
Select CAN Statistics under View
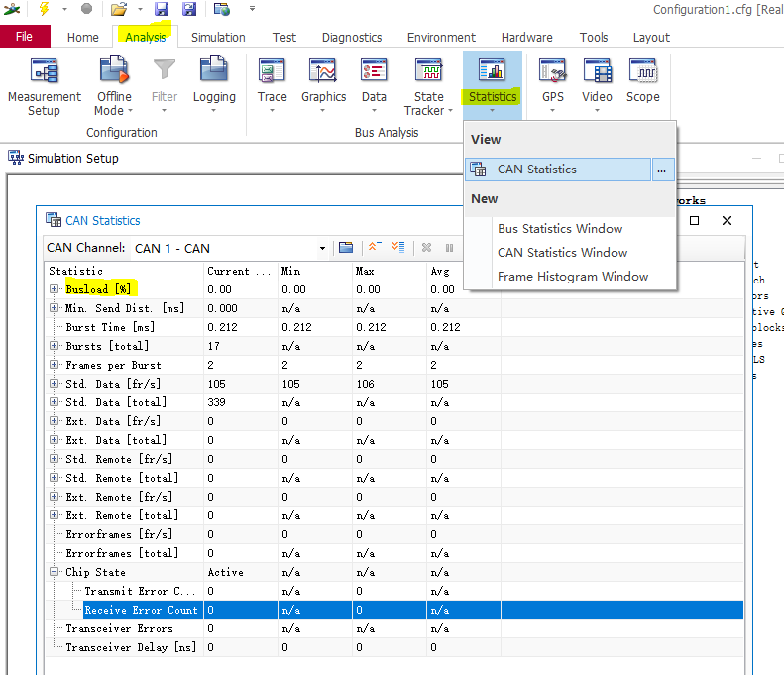(x=558, y=170)
